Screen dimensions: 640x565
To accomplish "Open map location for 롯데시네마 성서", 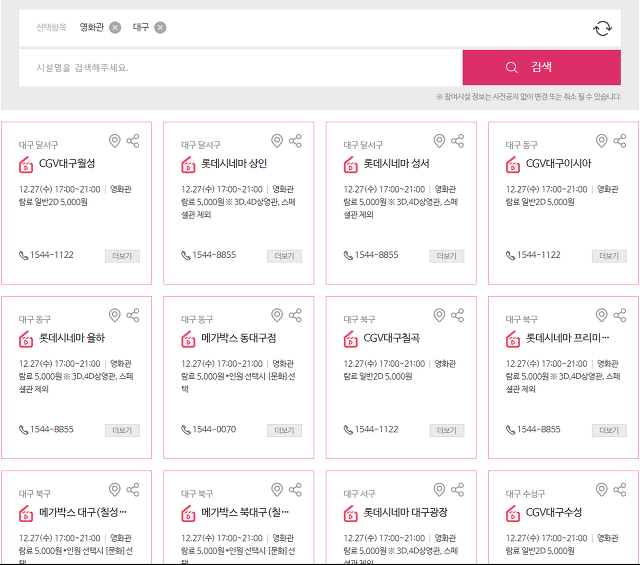I will (439, 141).
